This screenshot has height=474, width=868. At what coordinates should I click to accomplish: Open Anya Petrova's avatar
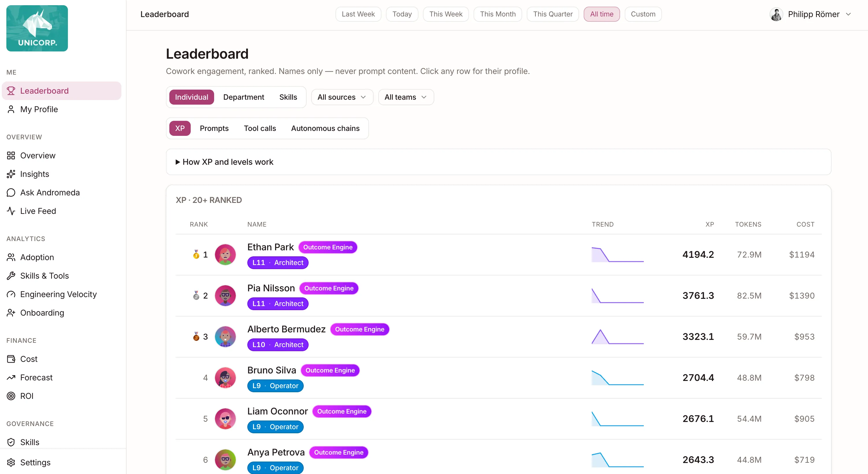point(225,460)
